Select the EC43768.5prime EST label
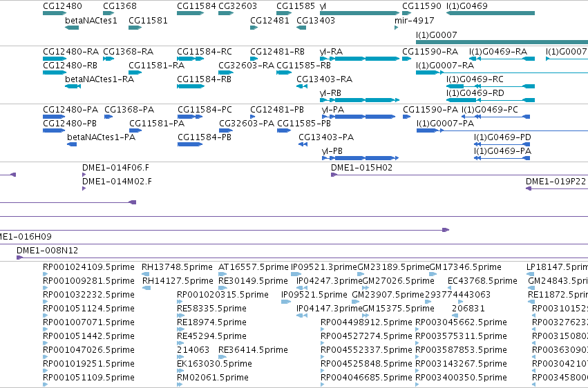Viewport: 588px width, 388px height. (482, 281)
